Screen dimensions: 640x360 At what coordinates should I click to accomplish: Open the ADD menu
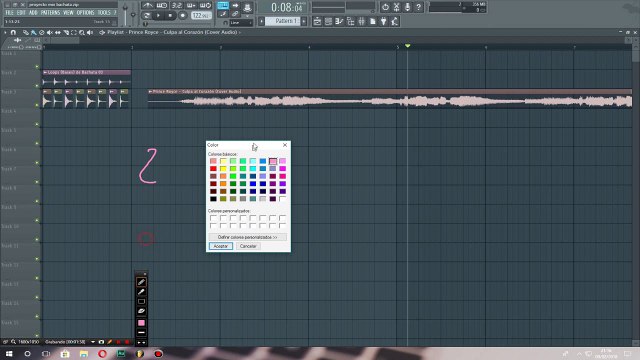click(33, 13)
